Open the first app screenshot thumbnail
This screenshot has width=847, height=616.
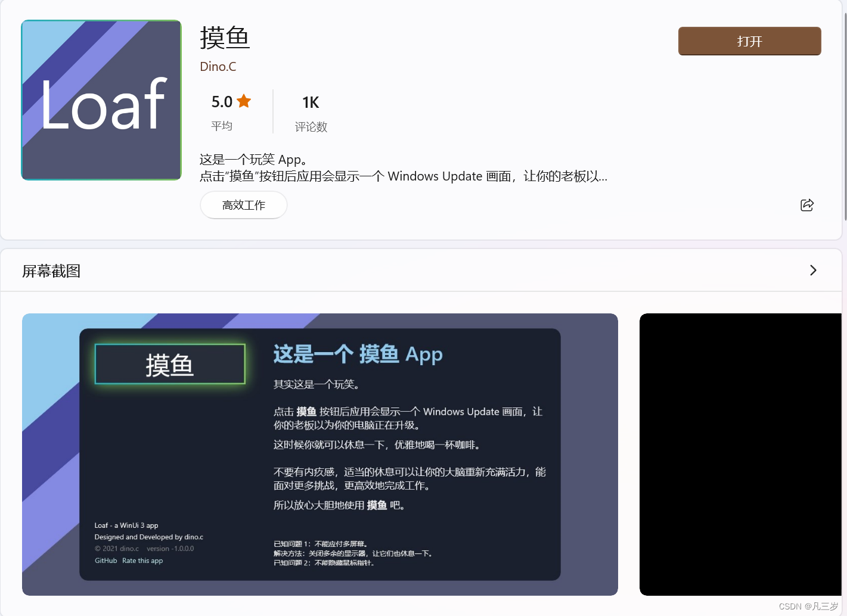coord(320,455)
